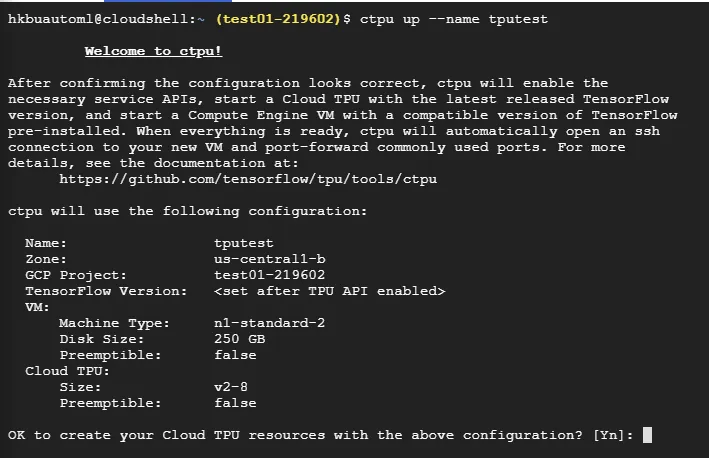Viewport: 709px width, 458px height.
Task: Click 'ctpu will use the following configuration:' line
Action: pos(187,211)
